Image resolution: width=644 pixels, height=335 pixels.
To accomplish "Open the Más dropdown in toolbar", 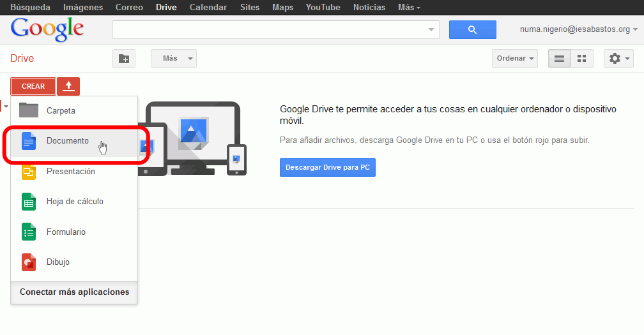I will (174, 59).
